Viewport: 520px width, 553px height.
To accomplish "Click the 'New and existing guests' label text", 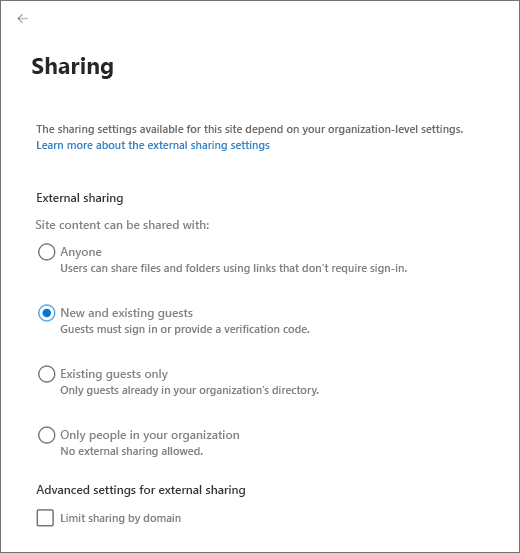I will click(x=126, y=313).
